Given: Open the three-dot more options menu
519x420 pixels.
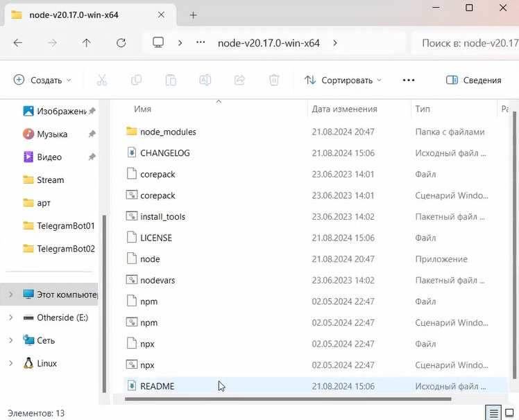Looking at the screenshot, I should coord(408,80).
